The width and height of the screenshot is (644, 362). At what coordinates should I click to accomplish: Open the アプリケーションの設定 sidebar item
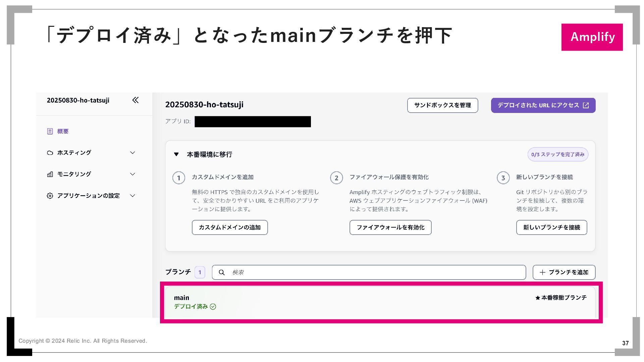89,195
